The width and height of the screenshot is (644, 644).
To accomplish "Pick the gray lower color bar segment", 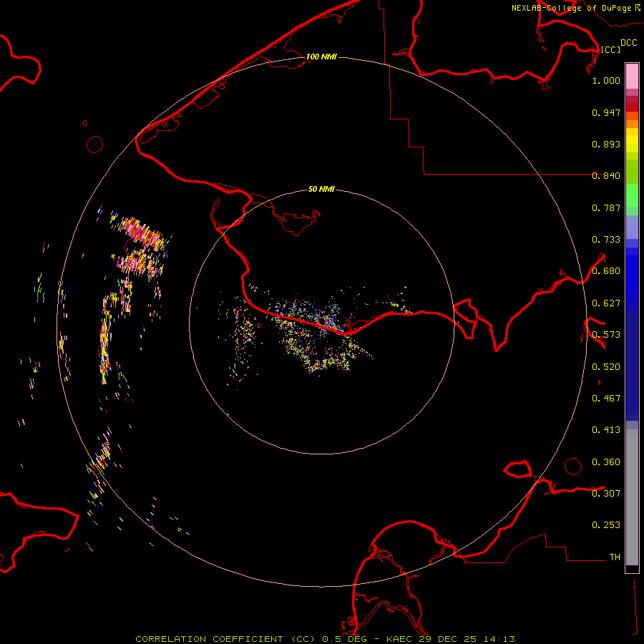I will tap(632, 497).
